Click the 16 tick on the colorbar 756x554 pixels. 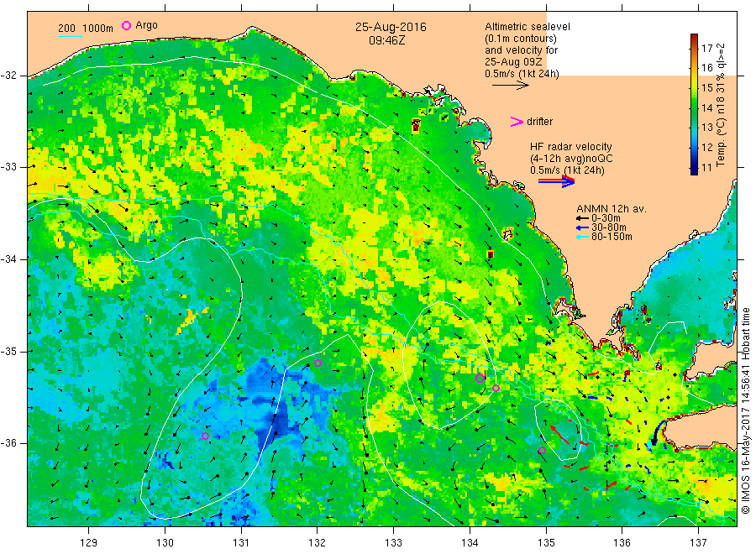(706, 68)
